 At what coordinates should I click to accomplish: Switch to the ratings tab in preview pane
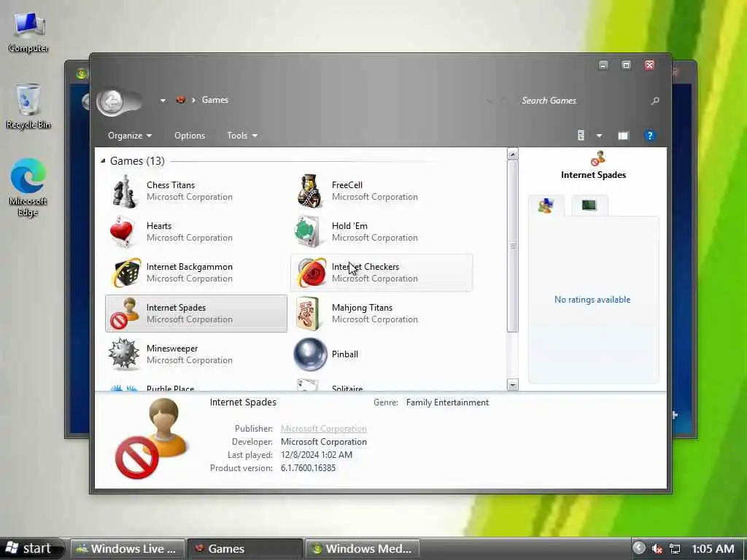pos(546,206)
